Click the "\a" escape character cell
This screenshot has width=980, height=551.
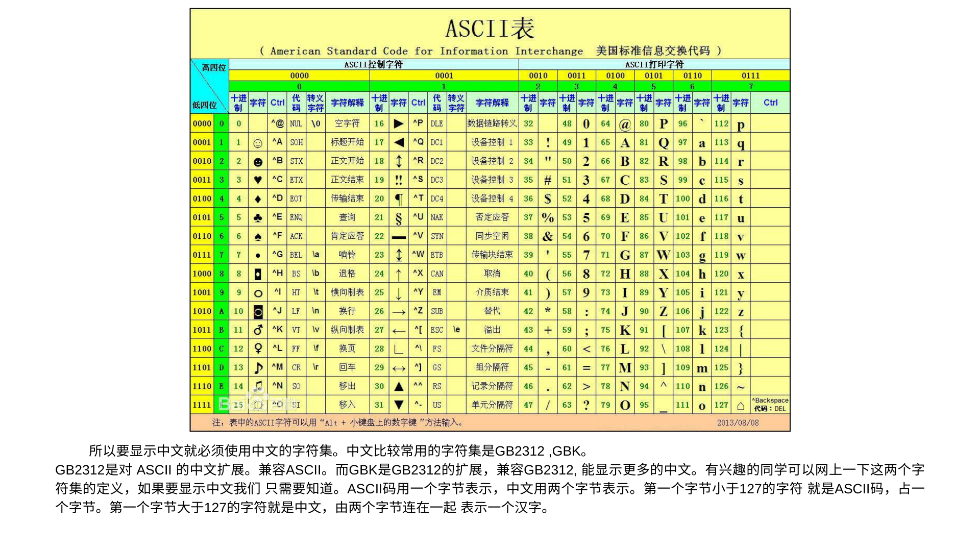315,255
